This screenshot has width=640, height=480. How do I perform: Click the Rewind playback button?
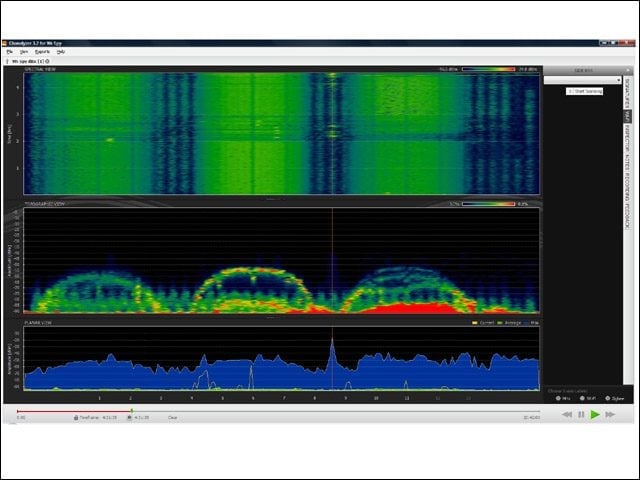(567, 415)
